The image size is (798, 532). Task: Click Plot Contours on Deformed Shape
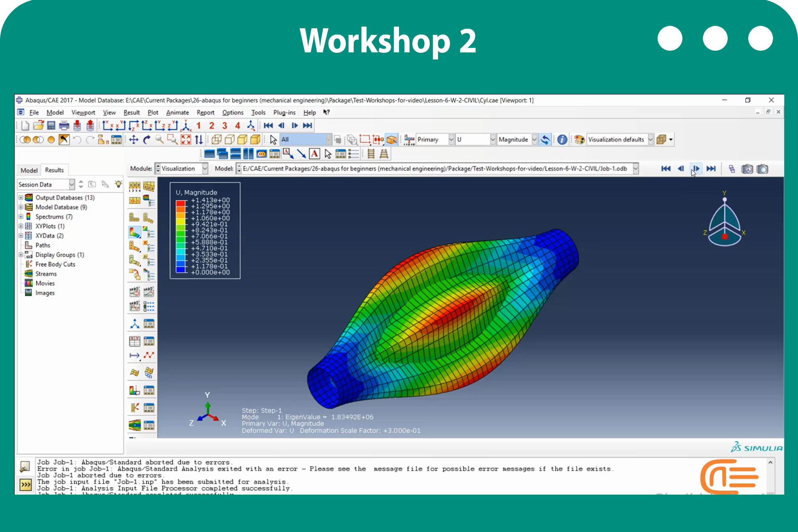135,232
